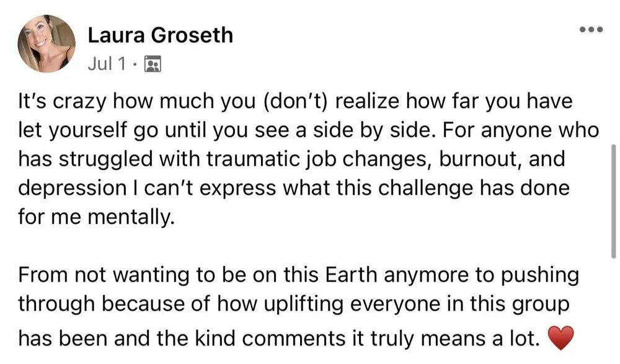Open the Laura Groseth profile name link
Viewport: 620px width, 364px height.
pyautogui.click(x=160, y=35)
